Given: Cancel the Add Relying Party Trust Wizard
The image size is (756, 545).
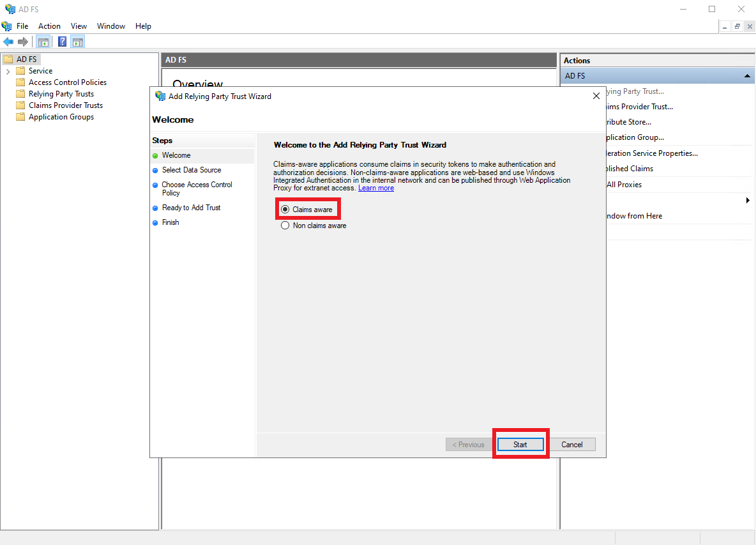Looking at the screenshot, I should [571, 445].
